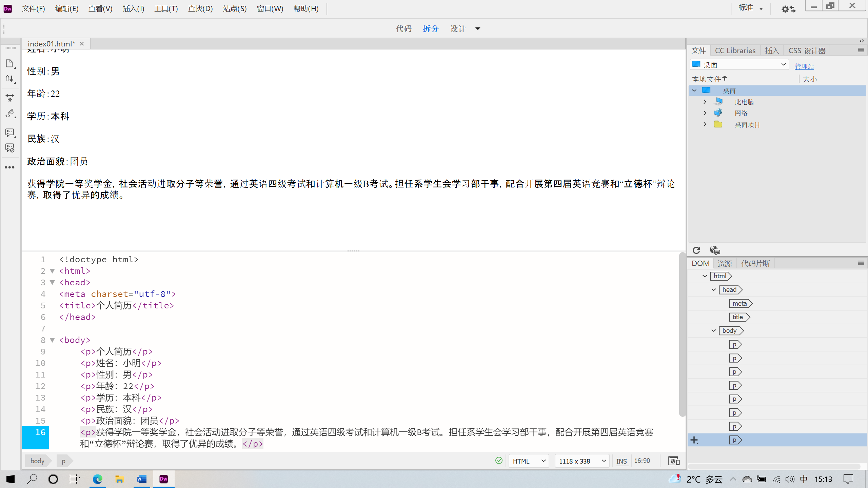The width and height of the screenshot is (868, 488).
Task: Click the file management icon in left toolbar
Action: [x=10, y=78]
